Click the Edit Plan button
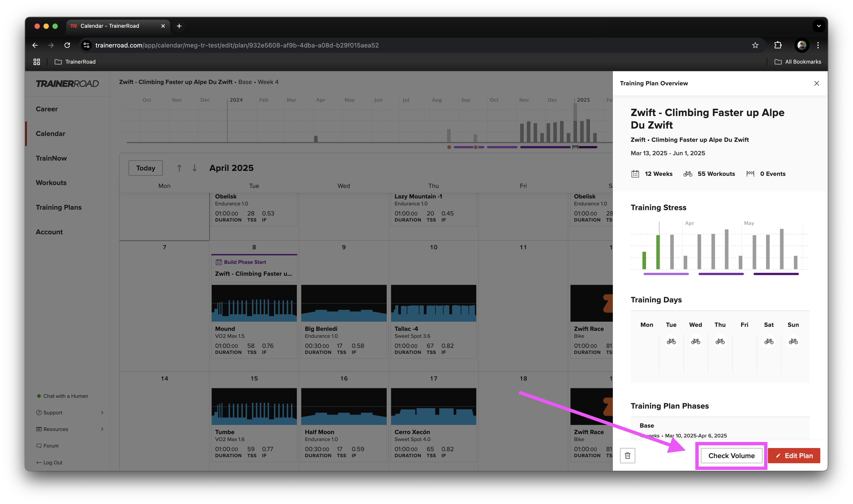The height and width of the screenshot is (504, 853). [794, 455]
